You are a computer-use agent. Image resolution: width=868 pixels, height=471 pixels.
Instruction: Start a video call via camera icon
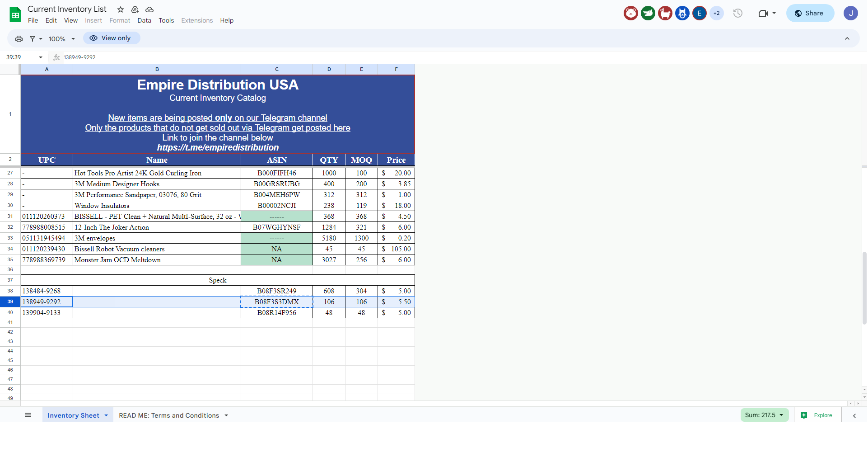click(763, 13)
